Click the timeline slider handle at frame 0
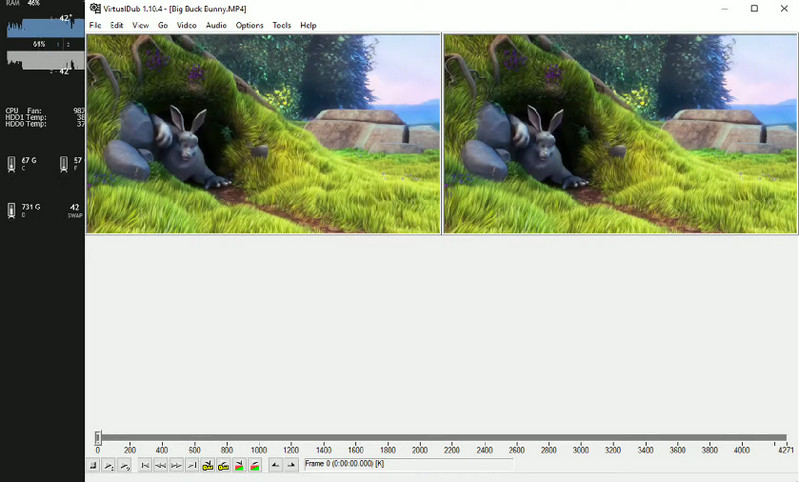Image resolution: width=799 pixels, height=482 pixels. 98,437
